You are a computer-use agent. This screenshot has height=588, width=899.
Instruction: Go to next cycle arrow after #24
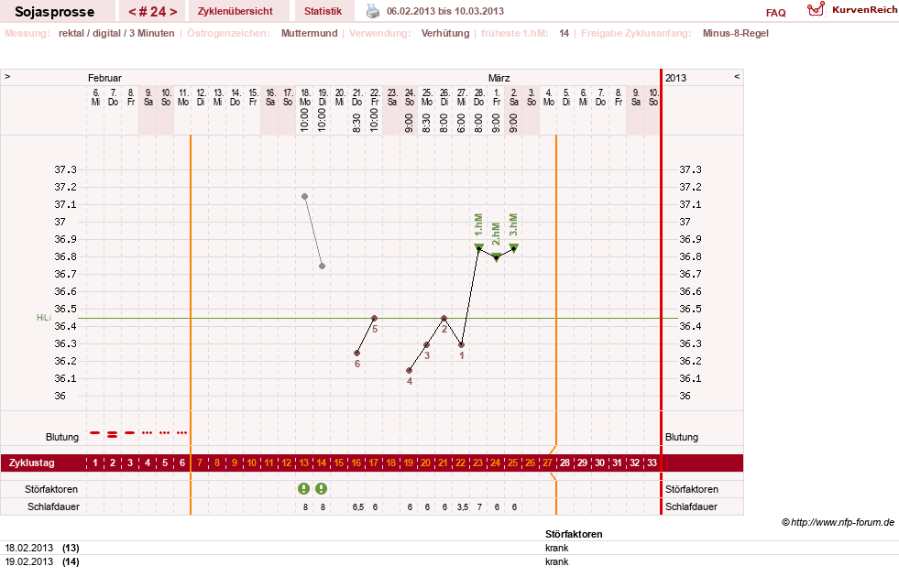point(173,12)
